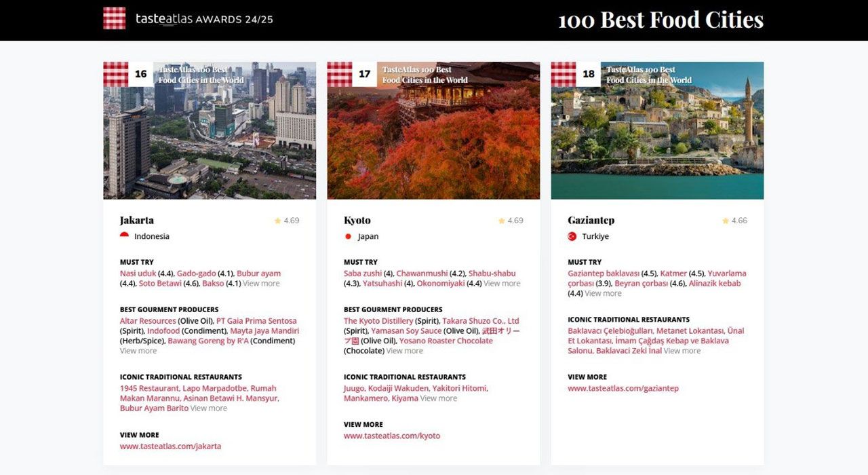
Task: Open the Chawanmushi dish link
Action: 422,273
